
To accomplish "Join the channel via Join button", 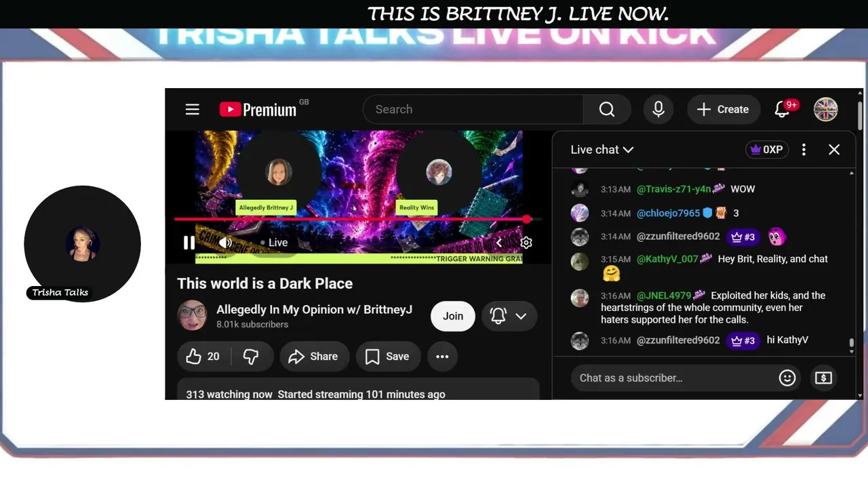I will [x=453, y=316].
